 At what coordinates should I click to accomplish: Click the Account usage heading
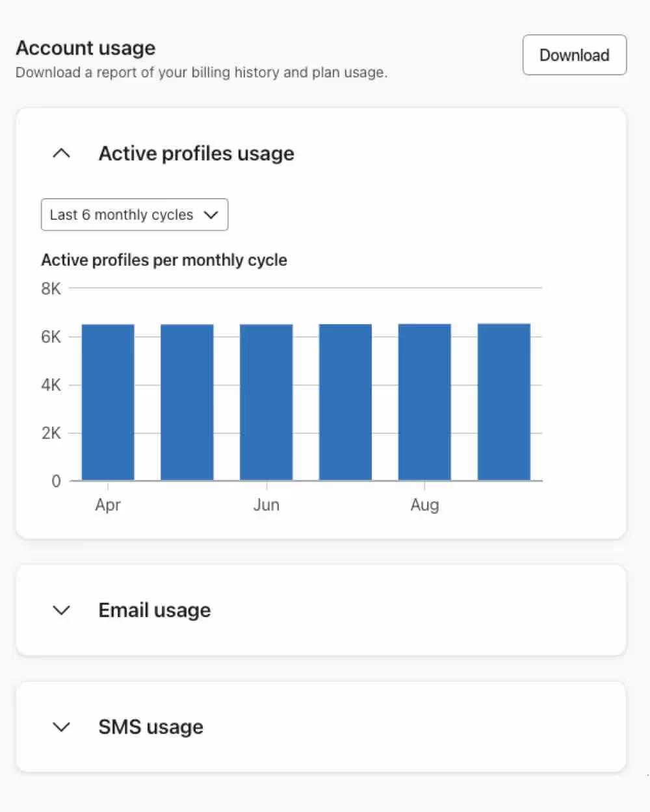coord(85,47)
